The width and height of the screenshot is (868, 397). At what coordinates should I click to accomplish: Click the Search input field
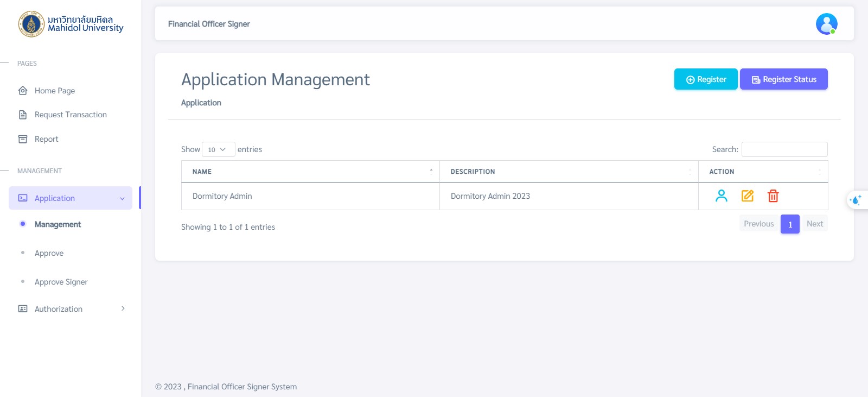784,149
